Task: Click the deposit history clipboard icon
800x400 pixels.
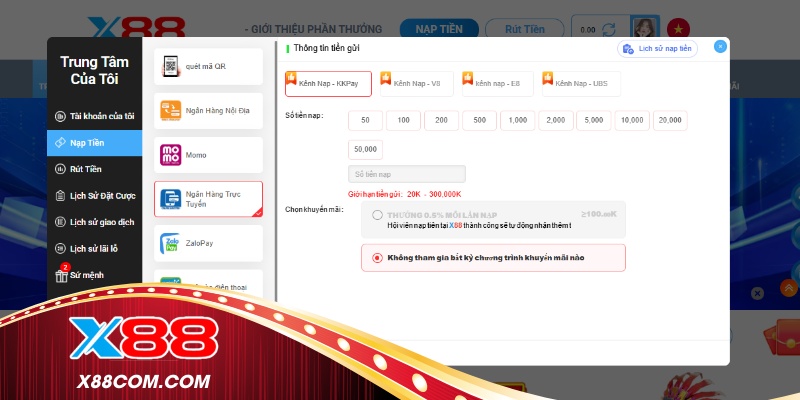Action: 628,49
